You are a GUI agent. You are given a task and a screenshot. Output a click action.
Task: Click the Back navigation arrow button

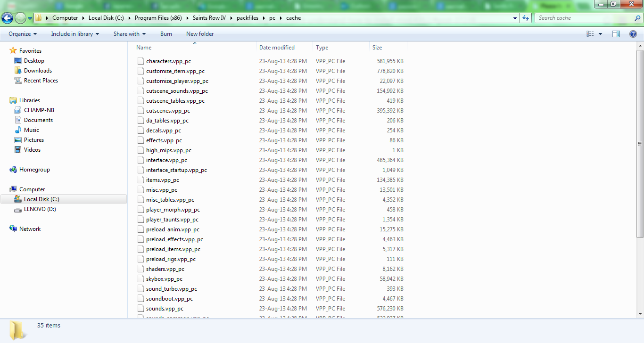tap(7, 18)
